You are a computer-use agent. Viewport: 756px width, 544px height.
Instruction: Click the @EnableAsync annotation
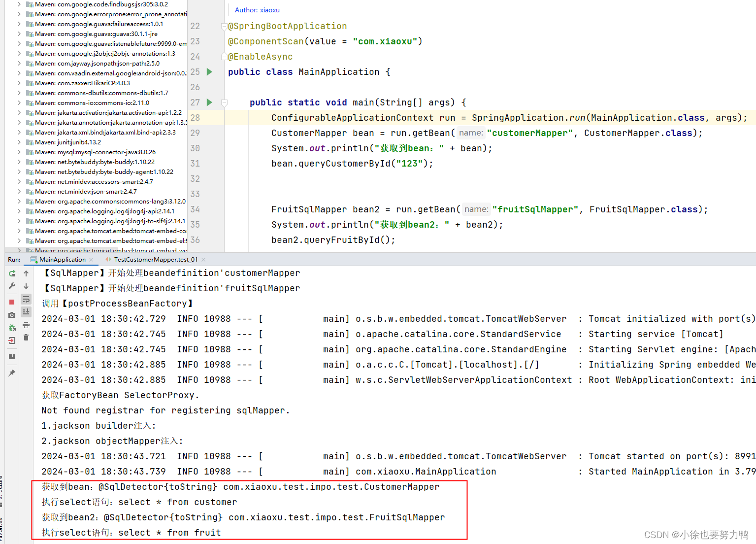pyautogui.click(x=261, y=57)
